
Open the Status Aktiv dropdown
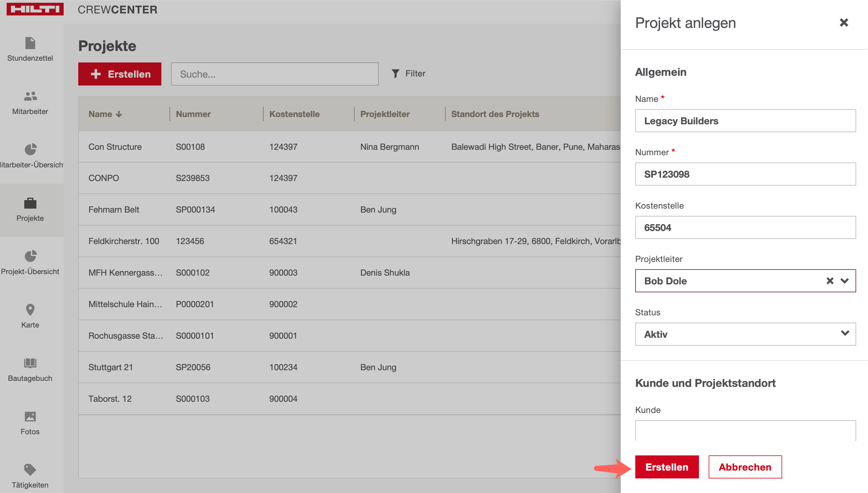pyautogui.click(x=745, y=334)
